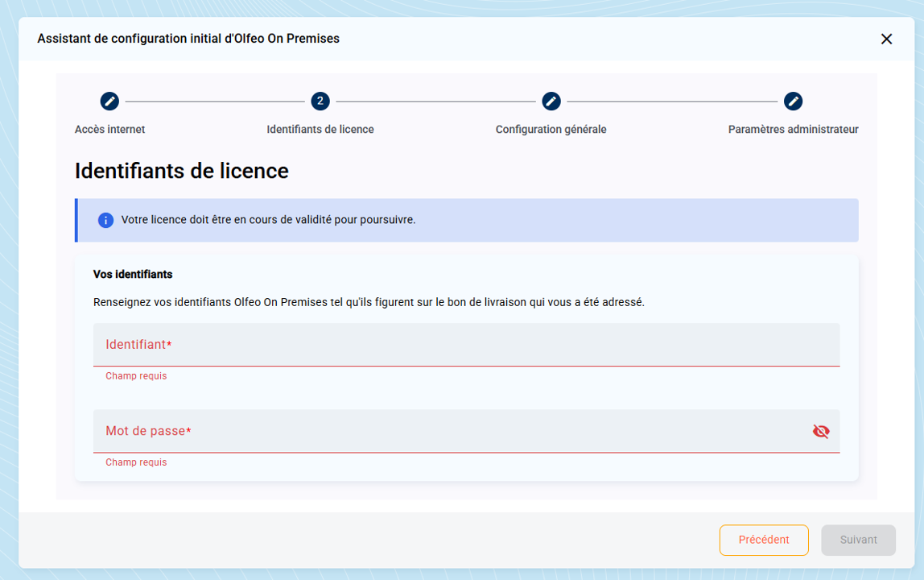Click into the Mot de passe field
Screen dimensions: 924x580
[451, 431]
